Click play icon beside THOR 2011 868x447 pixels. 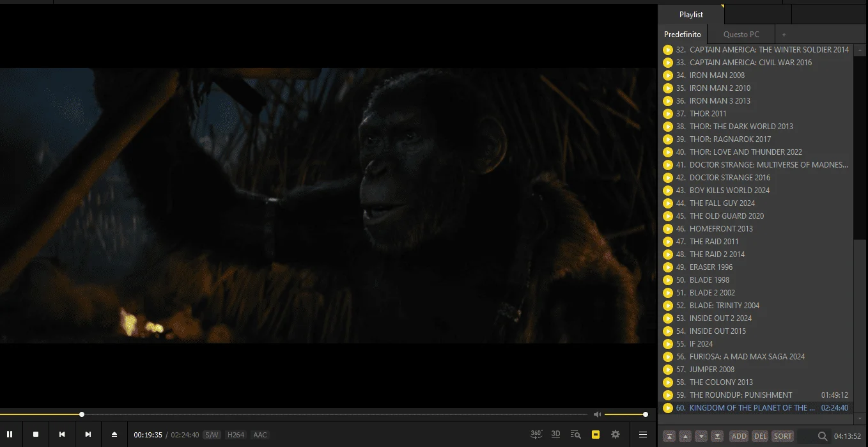coord(668,114)
